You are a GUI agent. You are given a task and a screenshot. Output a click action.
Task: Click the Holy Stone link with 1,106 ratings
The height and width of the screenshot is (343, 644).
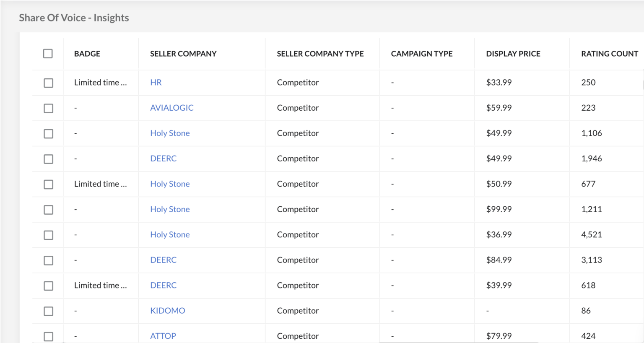point(170,133)
